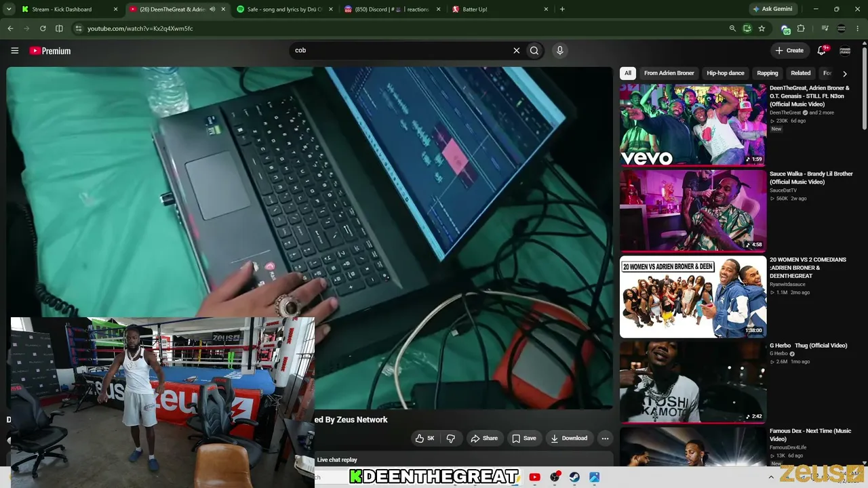Dislike the video with thumbs down
The image size is (868, 488).
click(451, 438)
